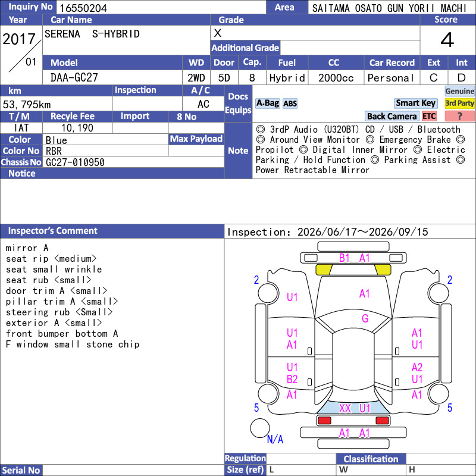Click the Max Payload label
Screen dimensions: 476x476
tap(196, 139)
